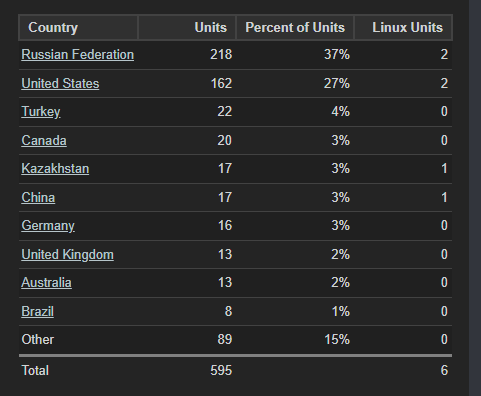Click the vertical scrollbar on right edge

pos(475,198)
